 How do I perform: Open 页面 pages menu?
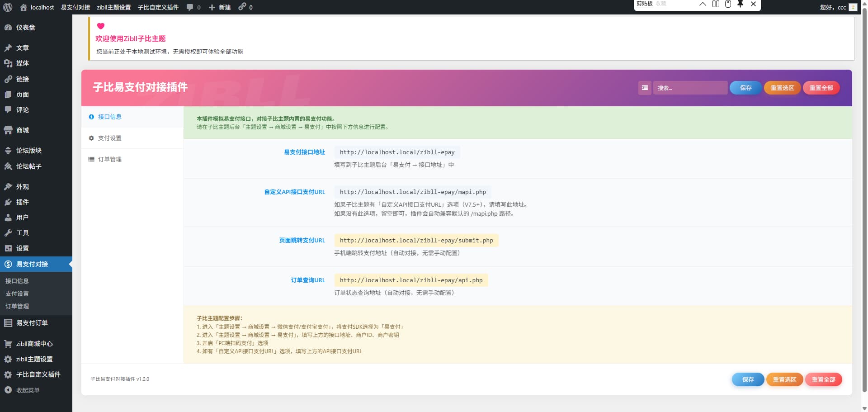(36, 95)
